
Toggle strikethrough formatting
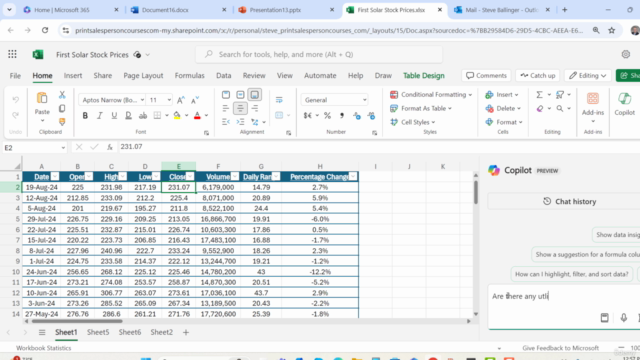point(143,116)
